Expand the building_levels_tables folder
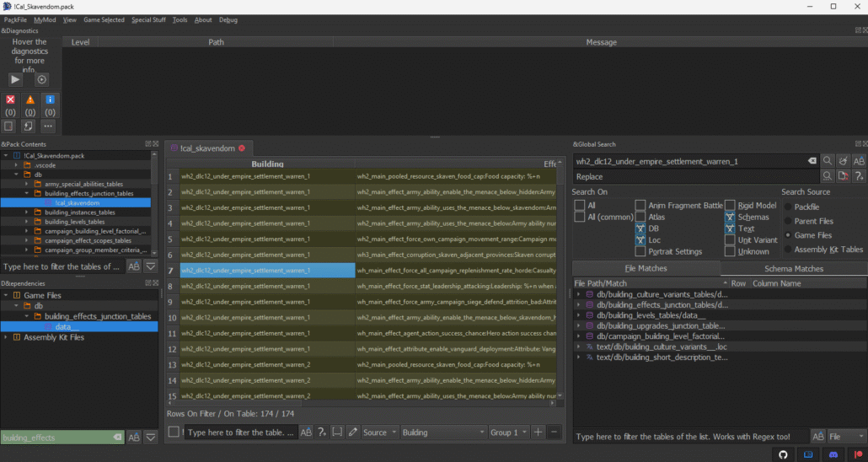This screenshot has height=462, width=868. [x=27, y=222]
